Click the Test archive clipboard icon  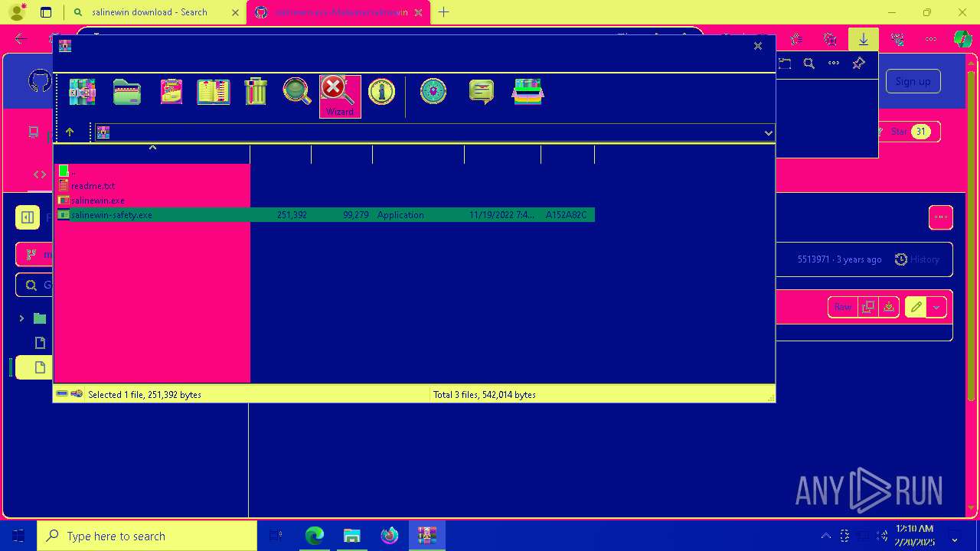tap(171, 92)
